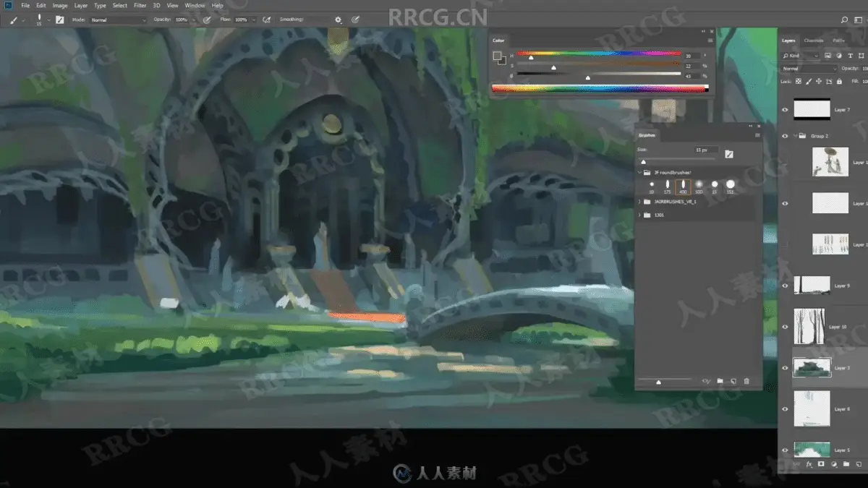Open the Image menu
The width and height of the screenshot is (868, 488).
(x=60, y=5)
